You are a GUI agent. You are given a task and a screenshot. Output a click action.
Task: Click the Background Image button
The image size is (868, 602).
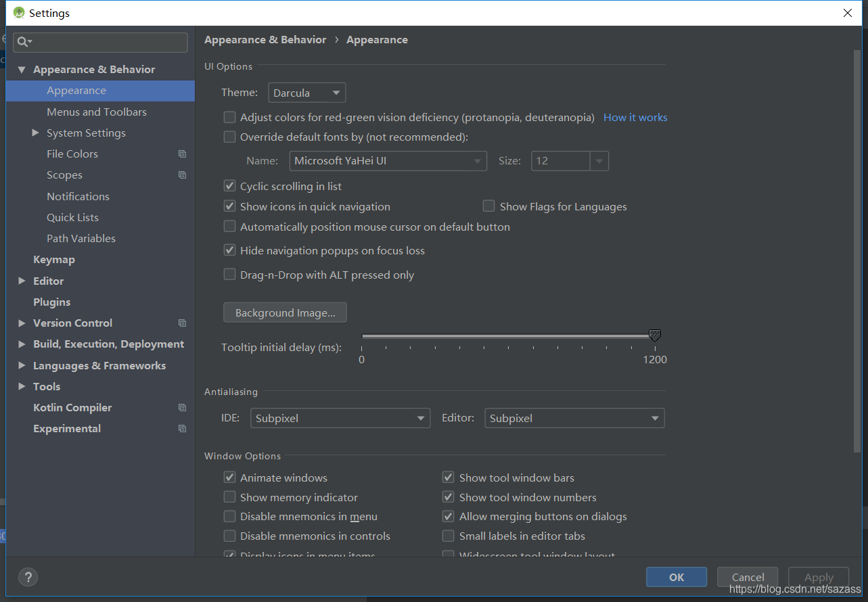point(285,312)
